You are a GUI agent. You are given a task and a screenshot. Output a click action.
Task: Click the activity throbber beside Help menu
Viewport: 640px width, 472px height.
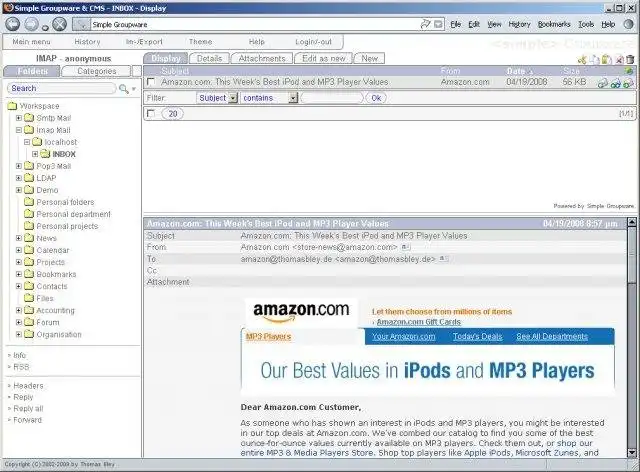click(x=628, y=24)
